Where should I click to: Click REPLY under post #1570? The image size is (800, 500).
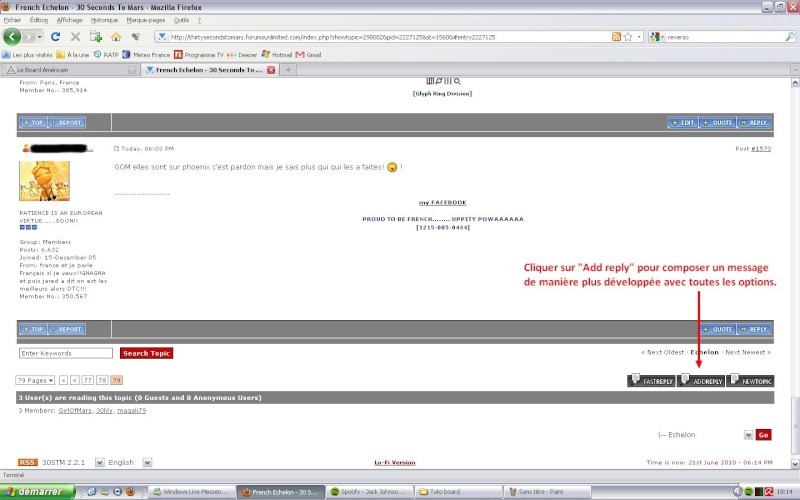click(x=754, y=329)
